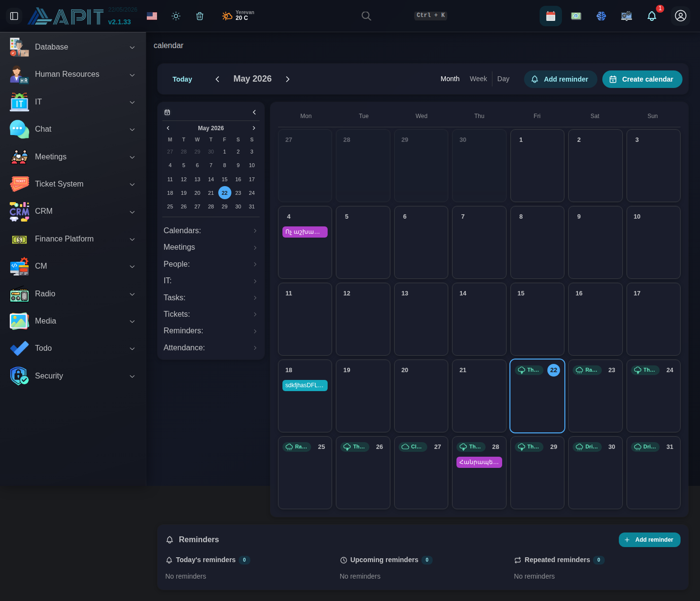Select day 22 in mini calendar
Viewport: 700px width, 601px height.
225,193
